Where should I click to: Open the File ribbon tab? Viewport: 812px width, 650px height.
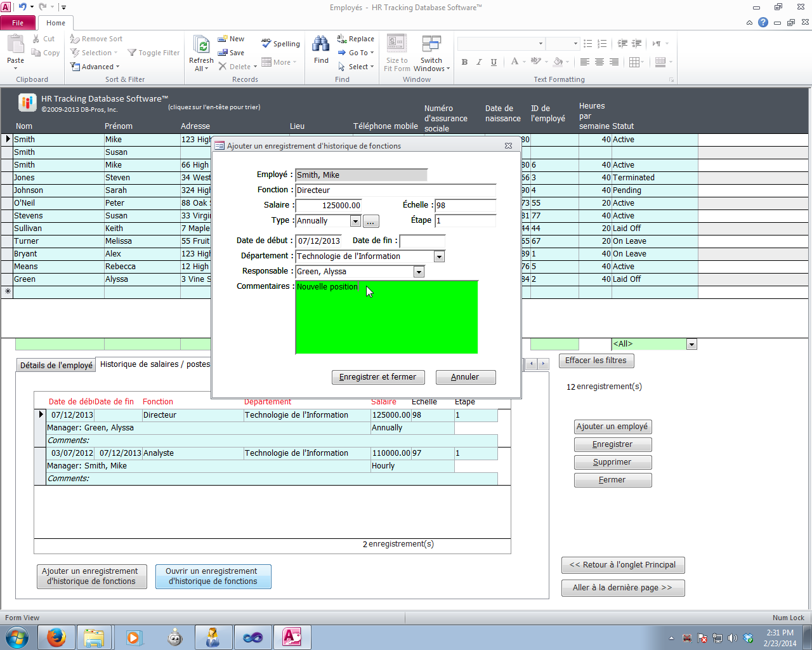[x=18, y=23]
